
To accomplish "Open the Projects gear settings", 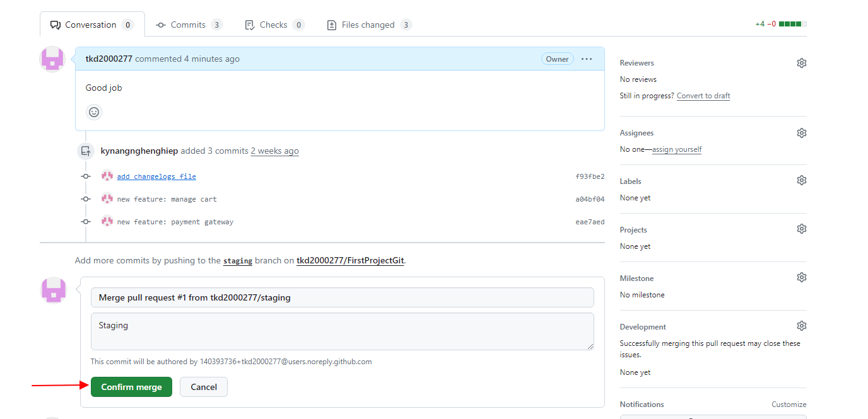I will click(801, 229).
